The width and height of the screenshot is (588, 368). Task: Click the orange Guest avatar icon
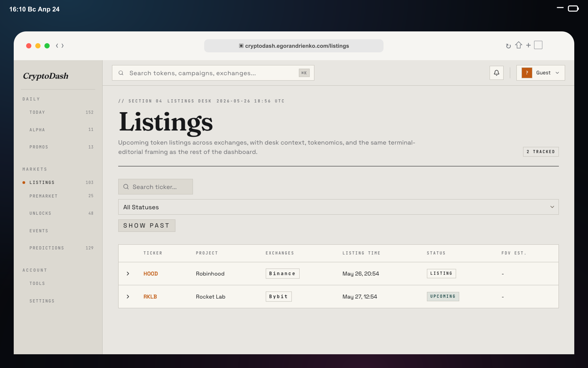(x=527, y=73)
